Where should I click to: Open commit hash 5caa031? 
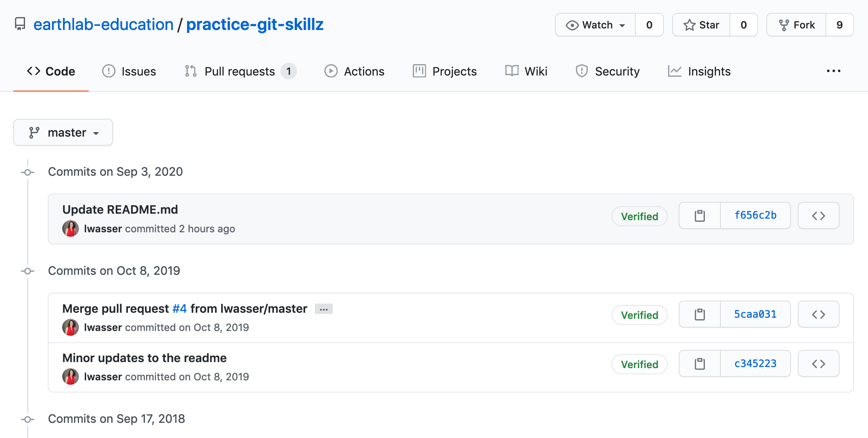click(x=755, y=314)
